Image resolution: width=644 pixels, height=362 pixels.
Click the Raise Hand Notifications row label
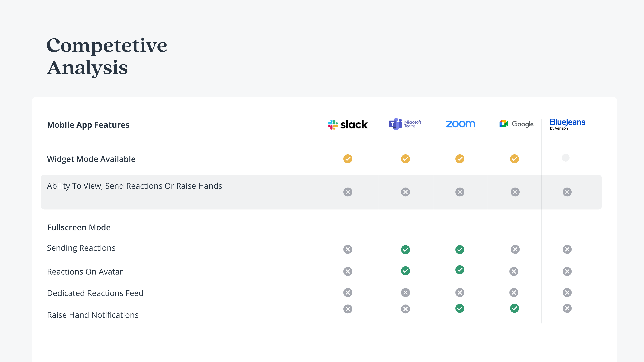pos(93,315)
